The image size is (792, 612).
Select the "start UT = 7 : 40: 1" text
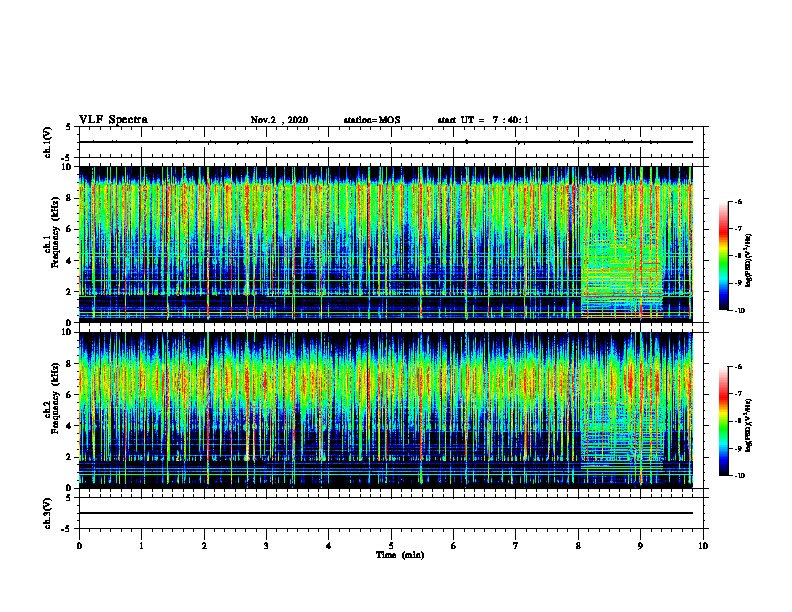(483, 120)
